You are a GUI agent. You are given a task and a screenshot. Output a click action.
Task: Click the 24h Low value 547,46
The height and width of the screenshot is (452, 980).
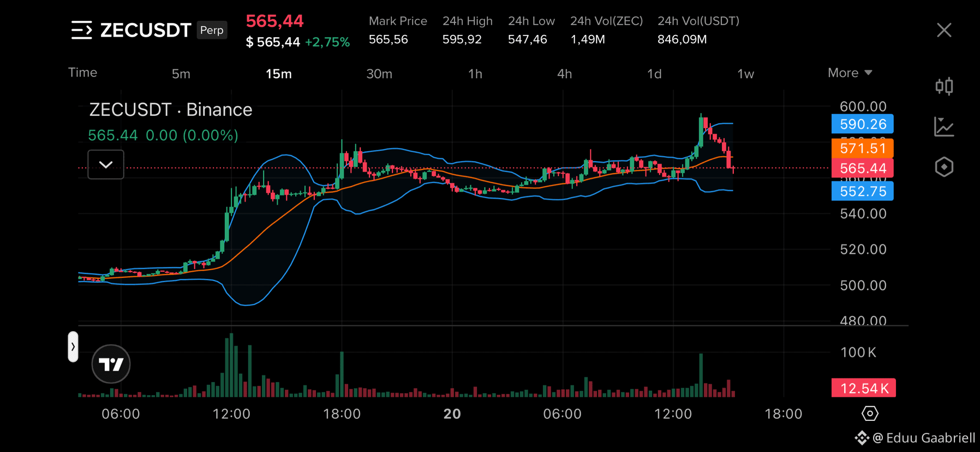point(528,39)
